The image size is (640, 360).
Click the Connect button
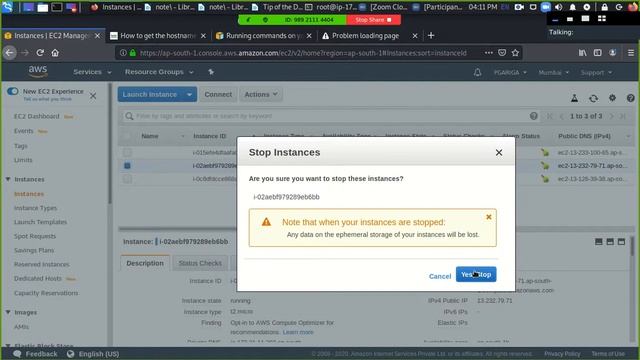coord(218,94)
